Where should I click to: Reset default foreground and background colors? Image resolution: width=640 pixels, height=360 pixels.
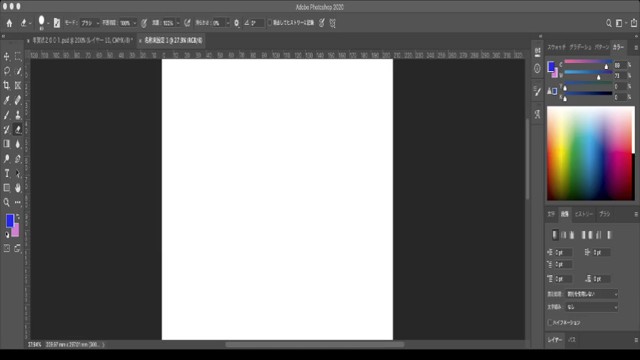point(7,235)
